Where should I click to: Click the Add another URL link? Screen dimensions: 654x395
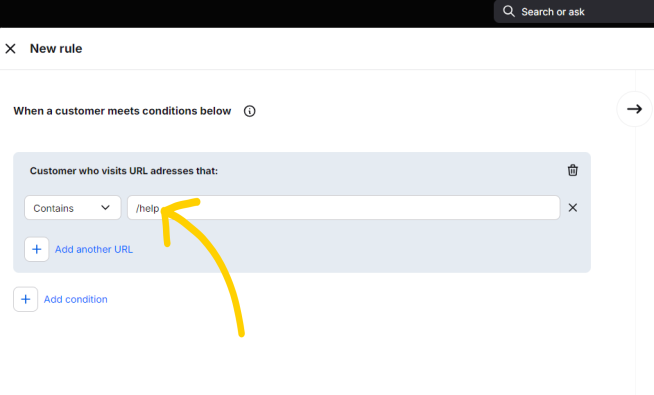94,249
